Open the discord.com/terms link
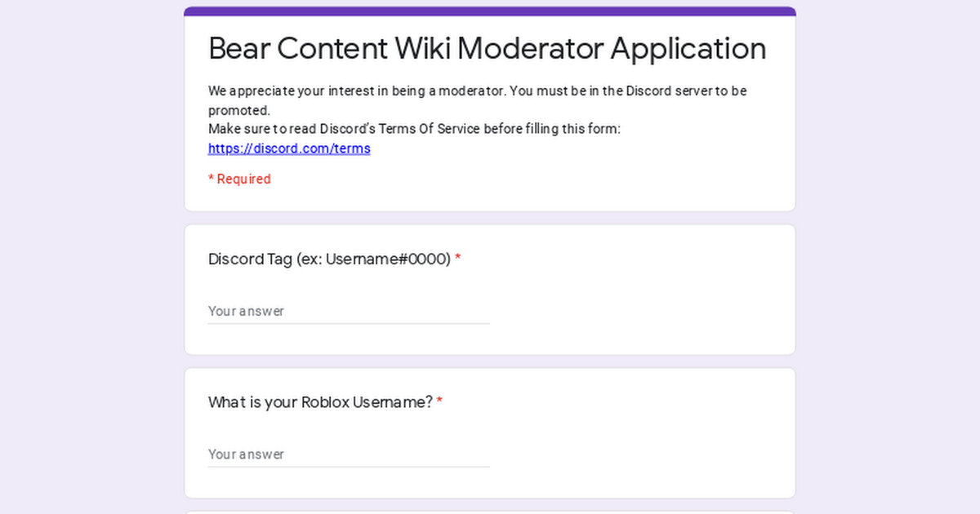Image resolution: width=980 pixels, height=514 pixels. tap(289, 148)
